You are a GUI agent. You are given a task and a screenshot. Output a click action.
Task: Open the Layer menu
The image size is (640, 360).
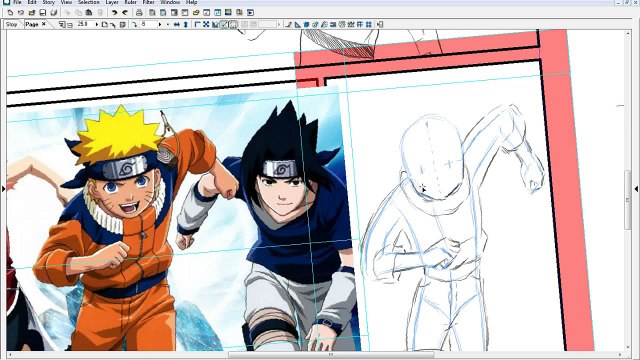112,2
